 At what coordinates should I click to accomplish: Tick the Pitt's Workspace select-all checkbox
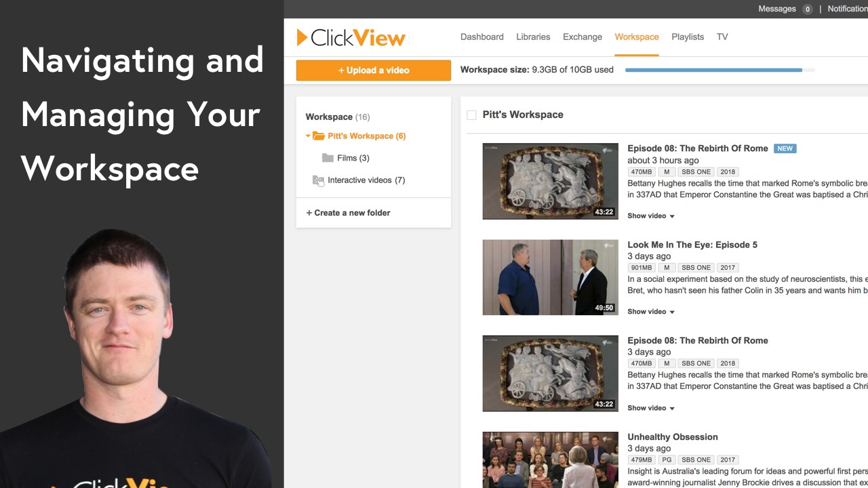pyautogui.click(x=471, y=115)
